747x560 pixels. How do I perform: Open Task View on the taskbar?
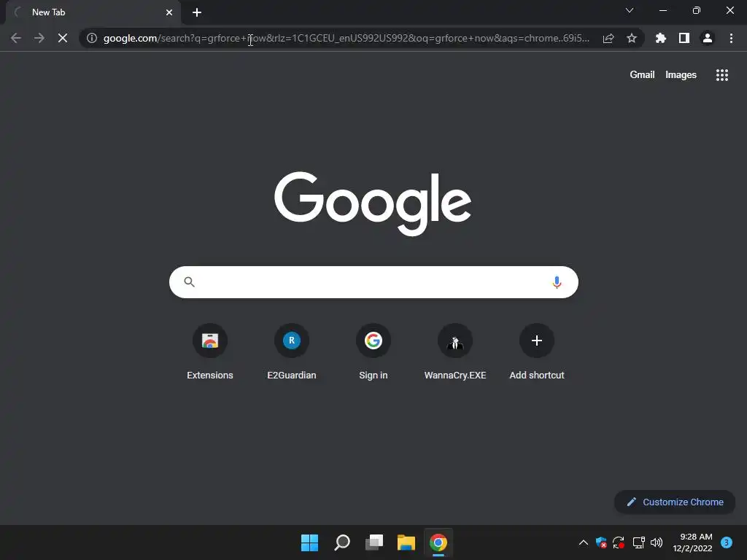374,542
